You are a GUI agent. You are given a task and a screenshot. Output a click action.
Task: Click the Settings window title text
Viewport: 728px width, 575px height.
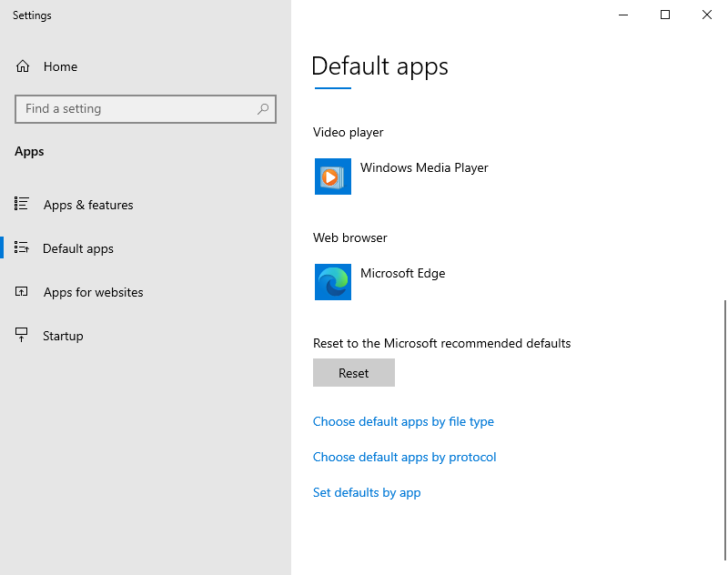(32, 15)
